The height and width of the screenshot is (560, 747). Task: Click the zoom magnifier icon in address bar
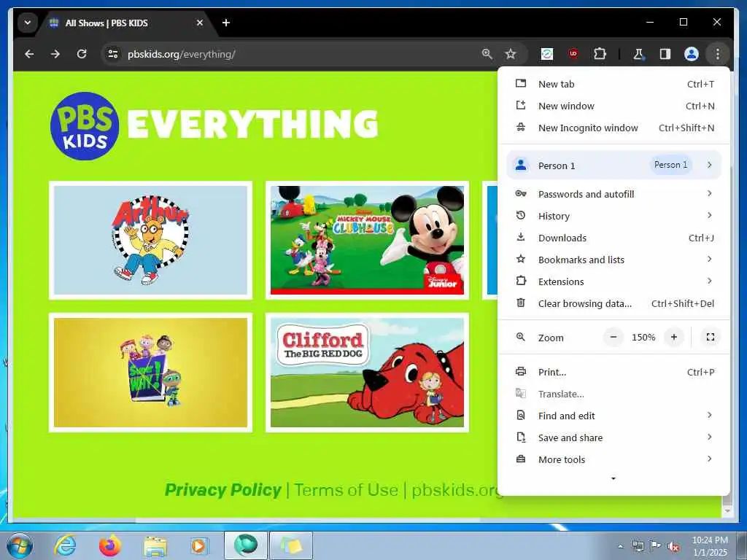pos(487,54)
